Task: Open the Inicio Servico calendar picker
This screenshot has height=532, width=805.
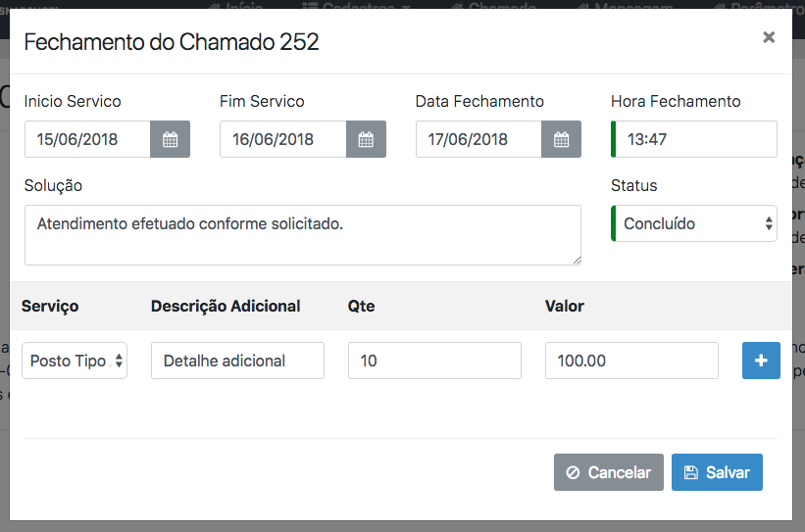Action: point(170,139)
